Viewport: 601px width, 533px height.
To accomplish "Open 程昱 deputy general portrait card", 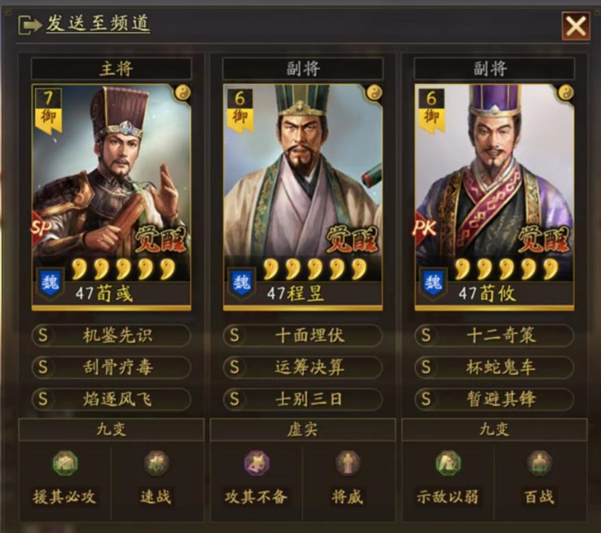I will [x=303, y=197].
